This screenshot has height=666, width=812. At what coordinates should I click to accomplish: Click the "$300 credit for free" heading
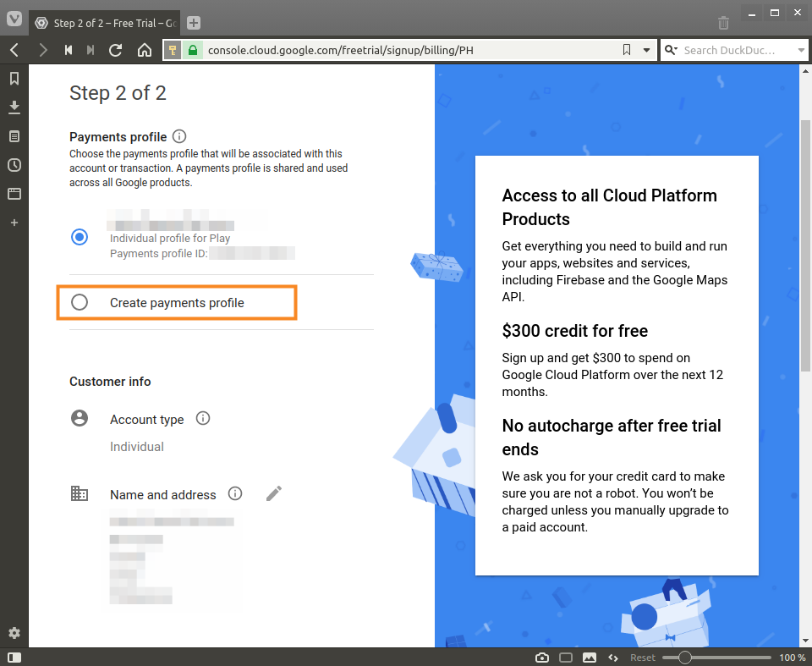click(575, 331)
